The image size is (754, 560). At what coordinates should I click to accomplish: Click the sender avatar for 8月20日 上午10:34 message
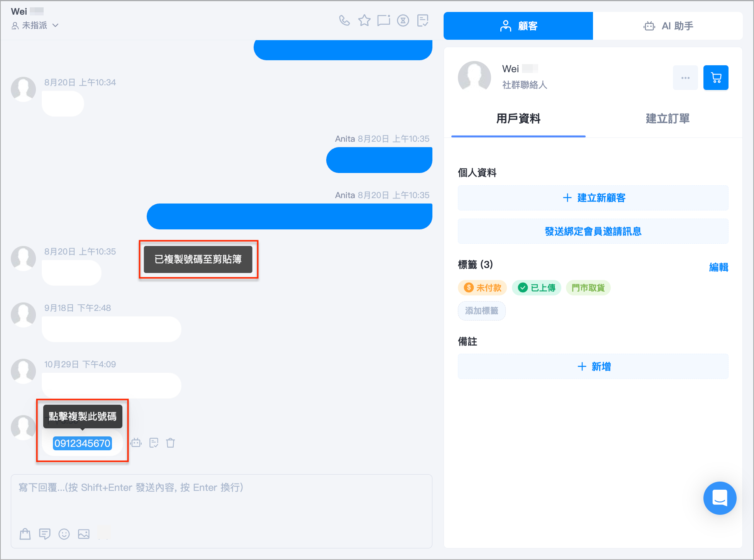point(23,89)
